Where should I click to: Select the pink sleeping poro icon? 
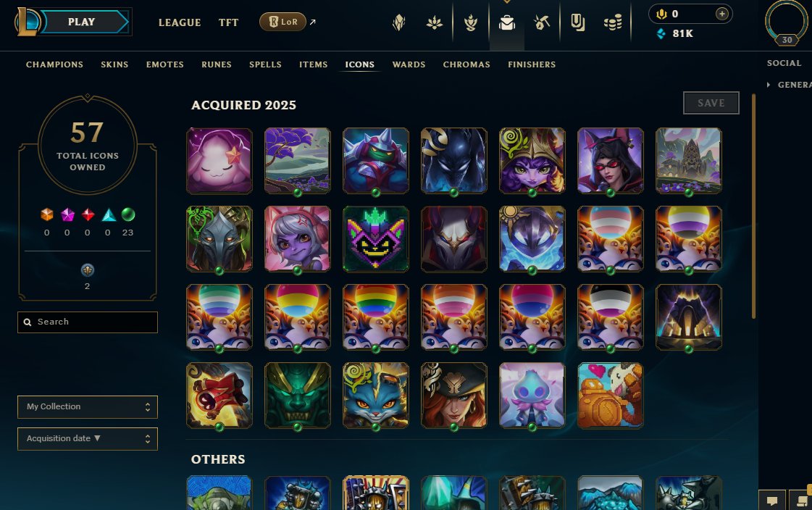coord(219,161)
